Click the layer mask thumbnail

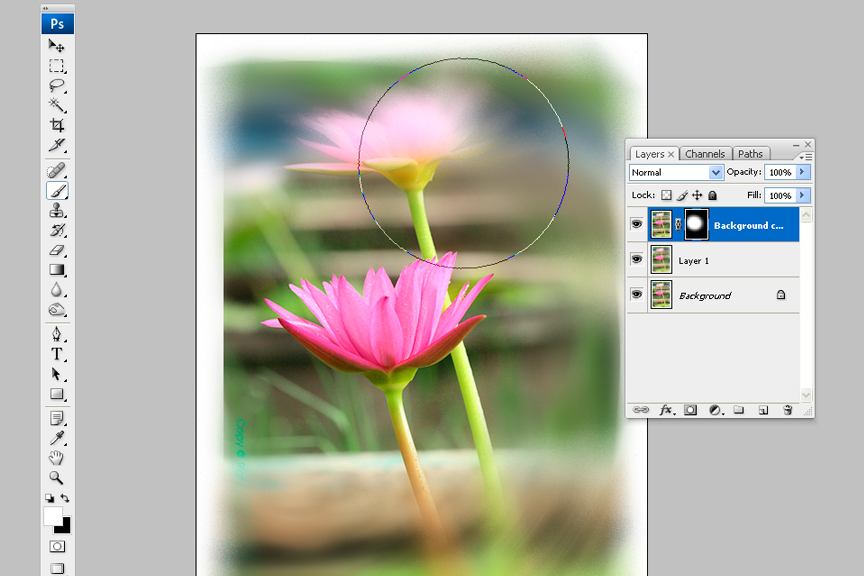[695, 225]
